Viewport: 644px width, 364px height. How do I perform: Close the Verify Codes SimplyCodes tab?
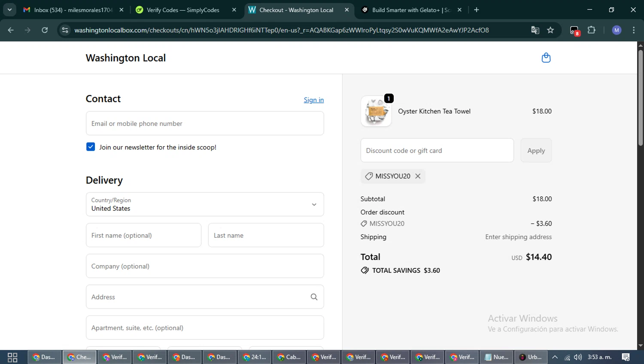(x=234, y=10)
